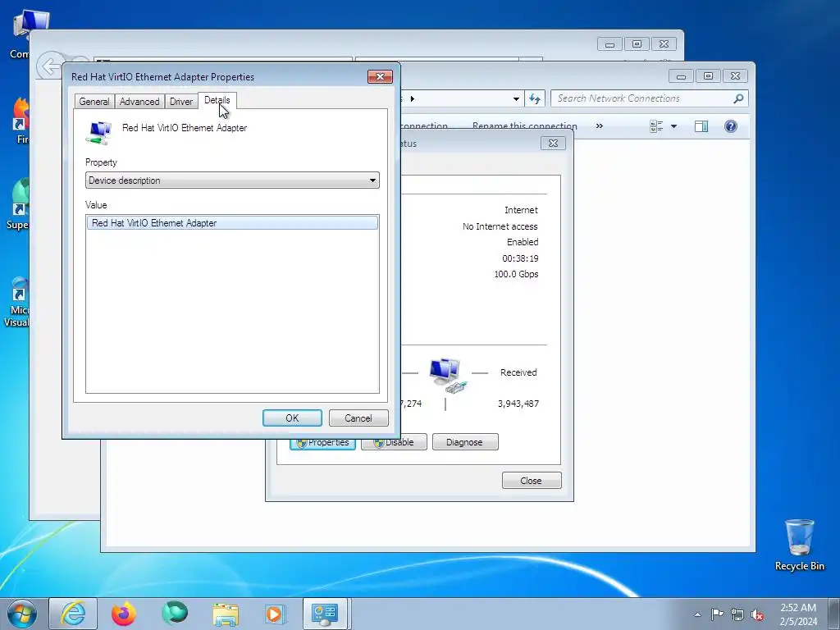Click the search magnifier icon
This screenshot has height=630, width=840.
click(x=739, y=98)
